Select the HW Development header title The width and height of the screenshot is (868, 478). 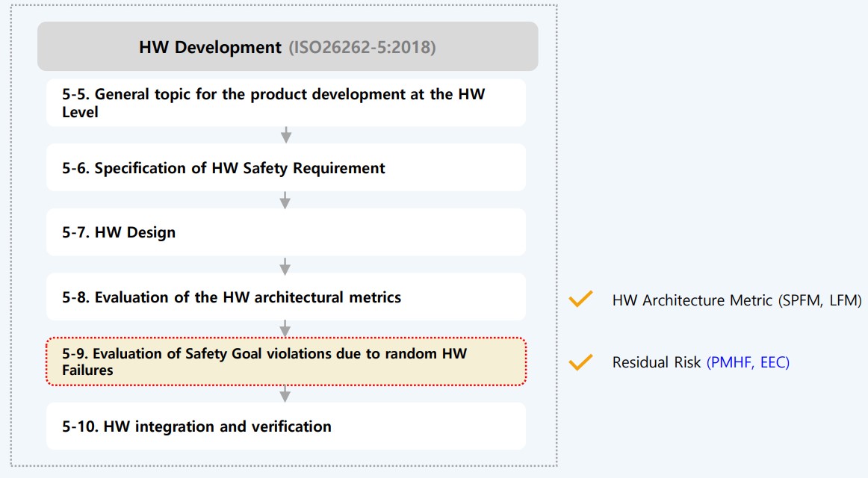(209, 47)
